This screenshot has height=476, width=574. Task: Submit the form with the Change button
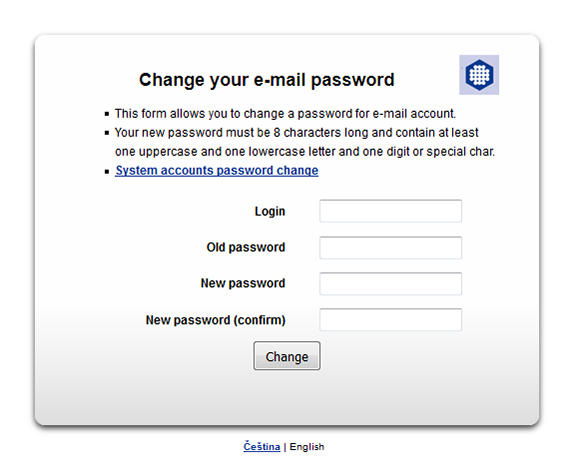pos(287,356)
